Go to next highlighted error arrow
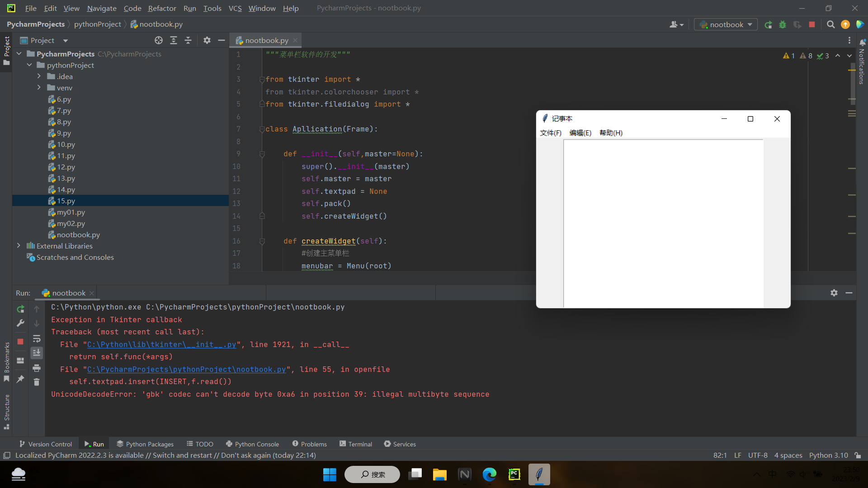Screen dimensions: 868x488 [849, 56]
